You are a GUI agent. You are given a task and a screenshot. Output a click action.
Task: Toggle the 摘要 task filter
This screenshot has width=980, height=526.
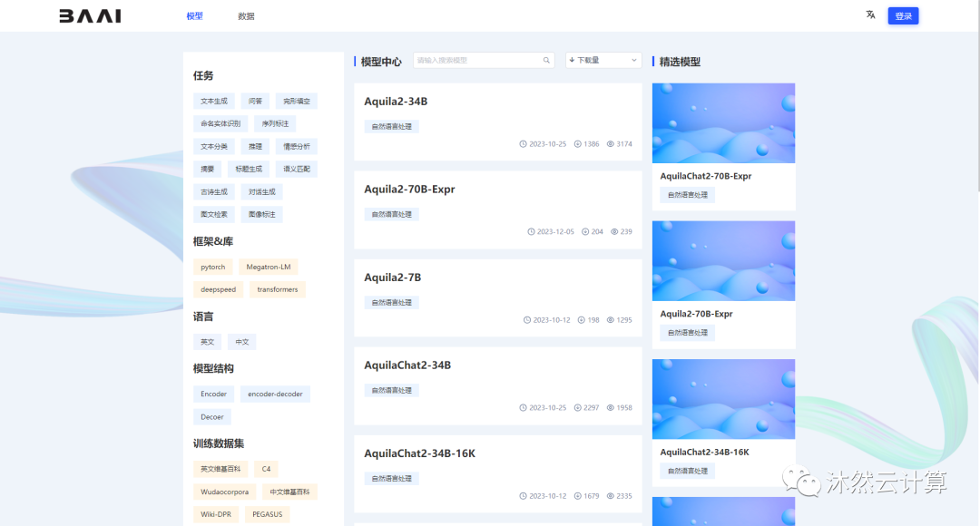207,170
